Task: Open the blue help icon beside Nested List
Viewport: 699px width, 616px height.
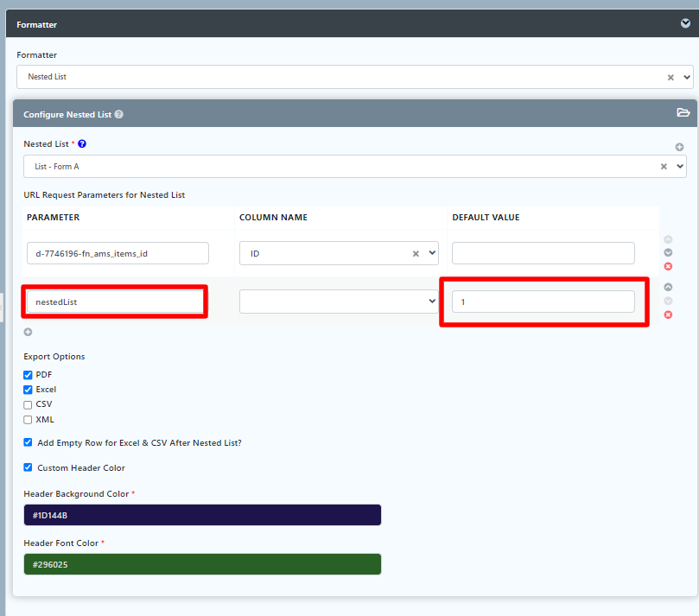Action: click(82, 143)
